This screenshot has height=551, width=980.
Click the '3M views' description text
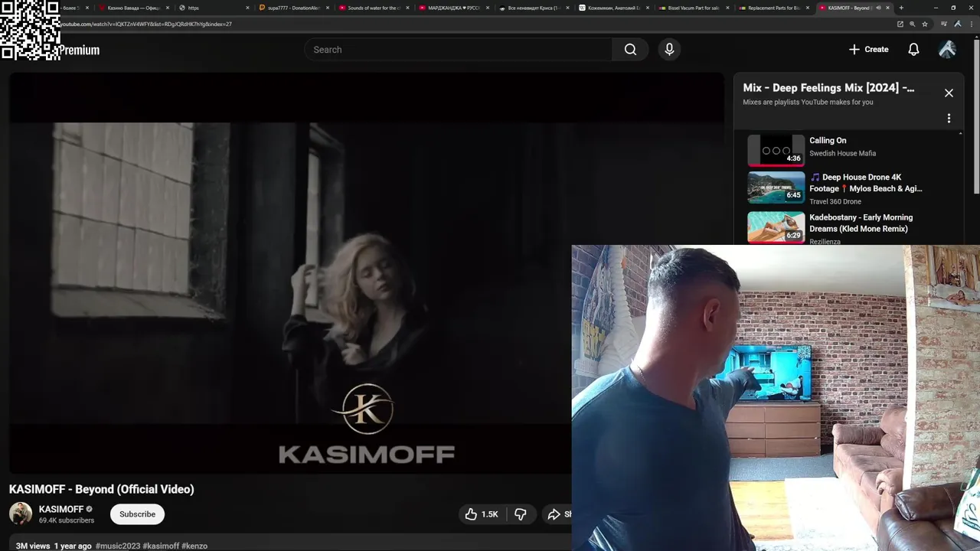[x=33, y=546]
